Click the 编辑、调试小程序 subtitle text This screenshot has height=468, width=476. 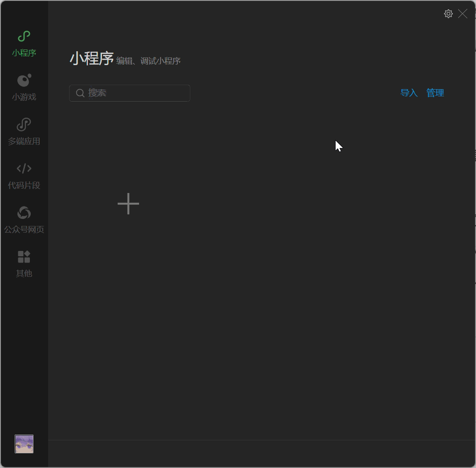(x=148, y=61)
